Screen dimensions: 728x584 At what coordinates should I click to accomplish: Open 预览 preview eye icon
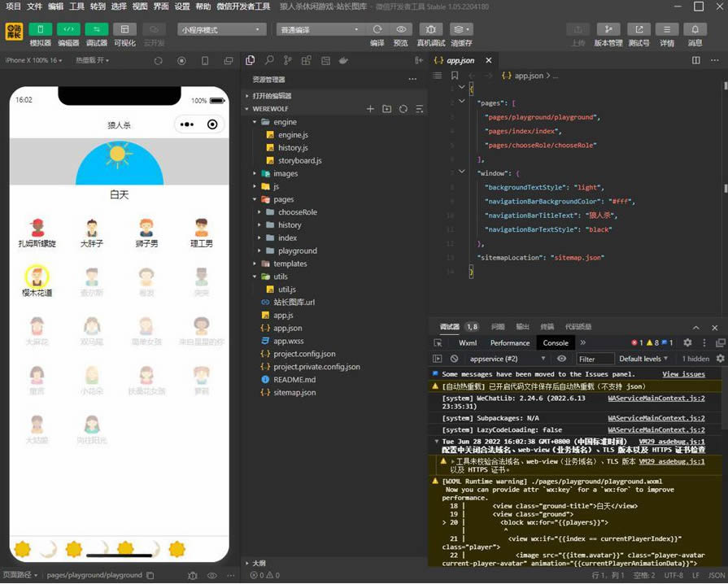click(401, 29)
